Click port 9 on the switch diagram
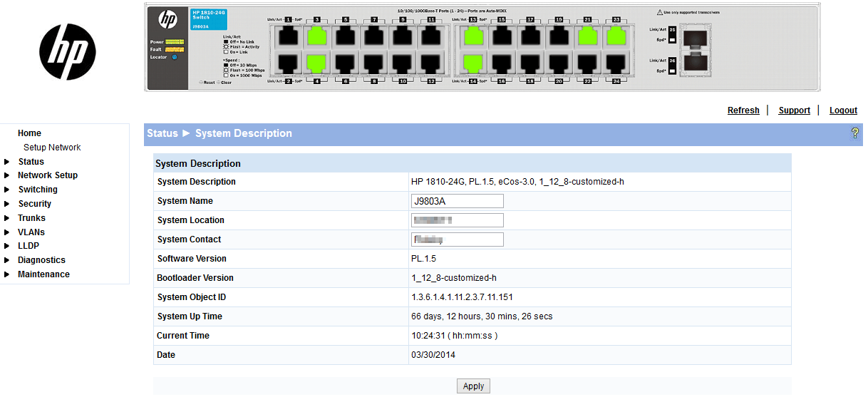 403,36
